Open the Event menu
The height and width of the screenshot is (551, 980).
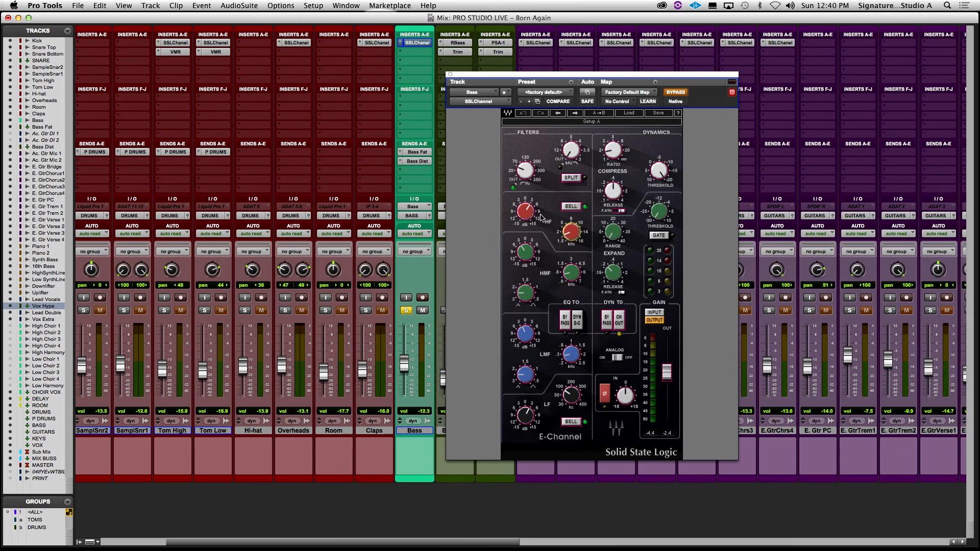202,6
